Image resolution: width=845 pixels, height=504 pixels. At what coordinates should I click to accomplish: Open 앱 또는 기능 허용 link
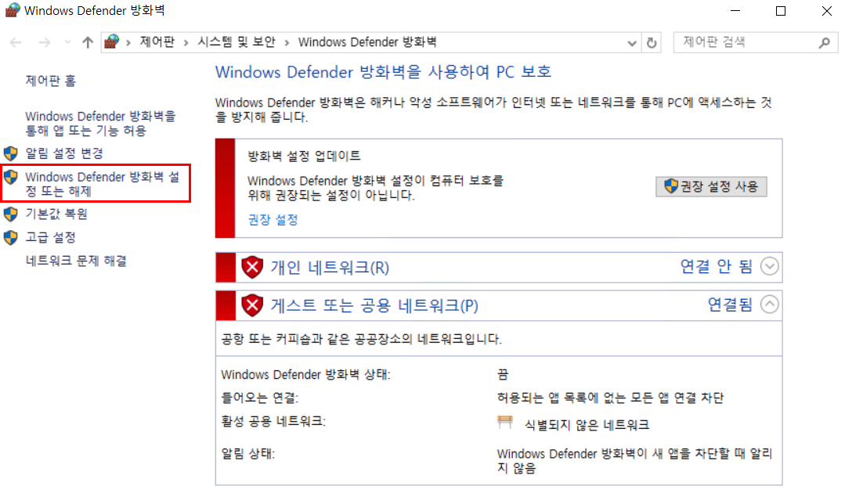point(100,124)
